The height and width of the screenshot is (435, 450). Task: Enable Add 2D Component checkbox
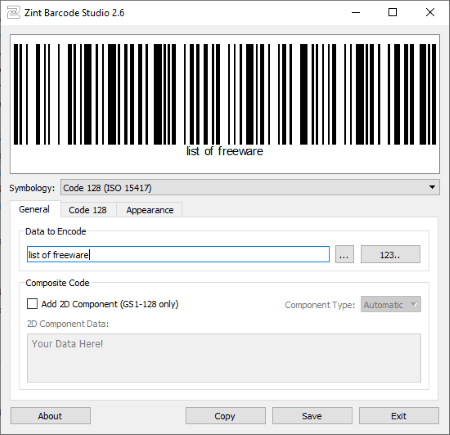tap(32, 304)
